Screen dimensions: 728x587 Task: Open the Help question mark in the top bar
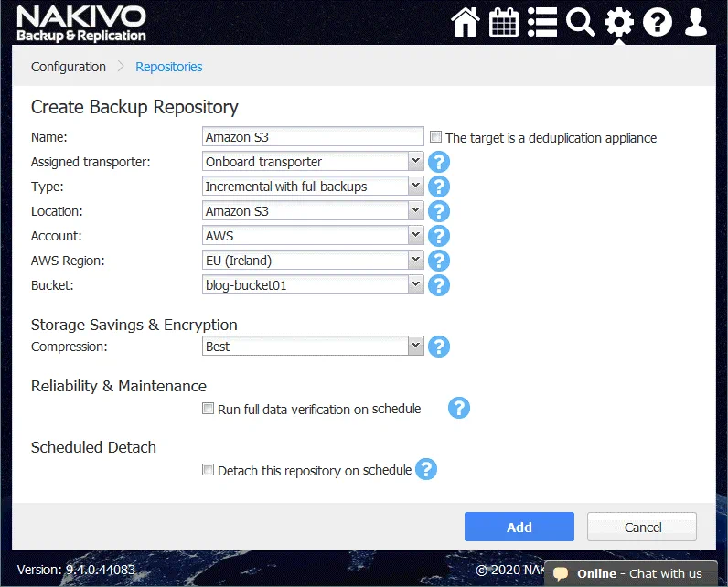[658, 22]
